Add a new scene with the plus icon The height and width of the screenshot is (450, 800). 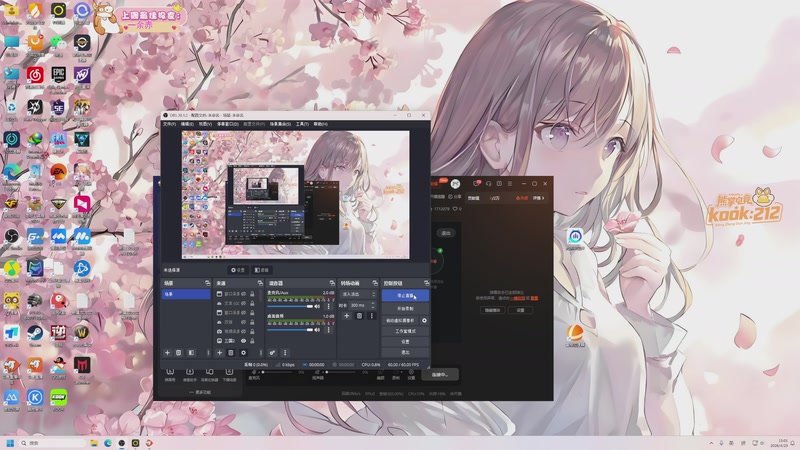167,353
